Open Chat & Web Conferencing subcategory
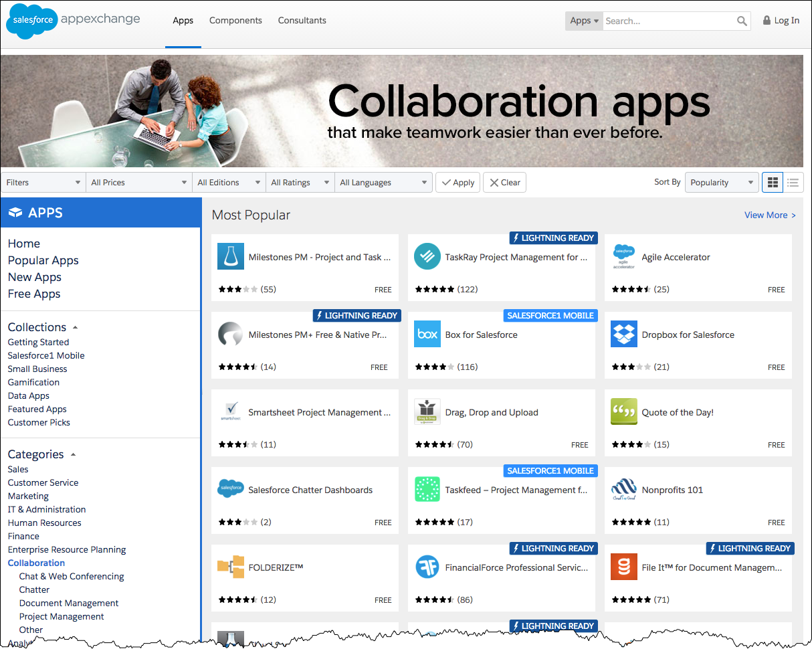This screenshot has height=649, width=812. (72, 576)
